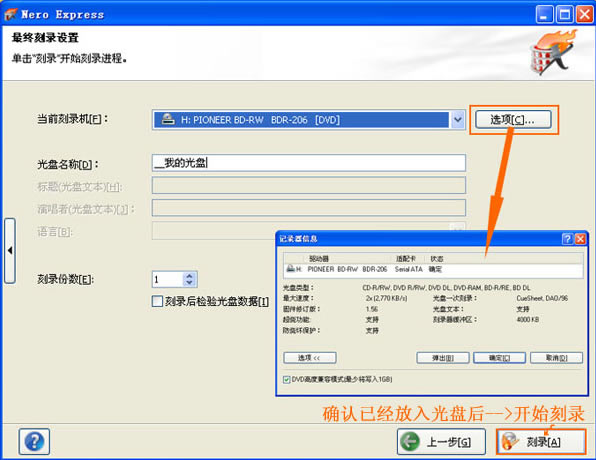Increase 刻录份数 copies with up arrow

[189, 276]
